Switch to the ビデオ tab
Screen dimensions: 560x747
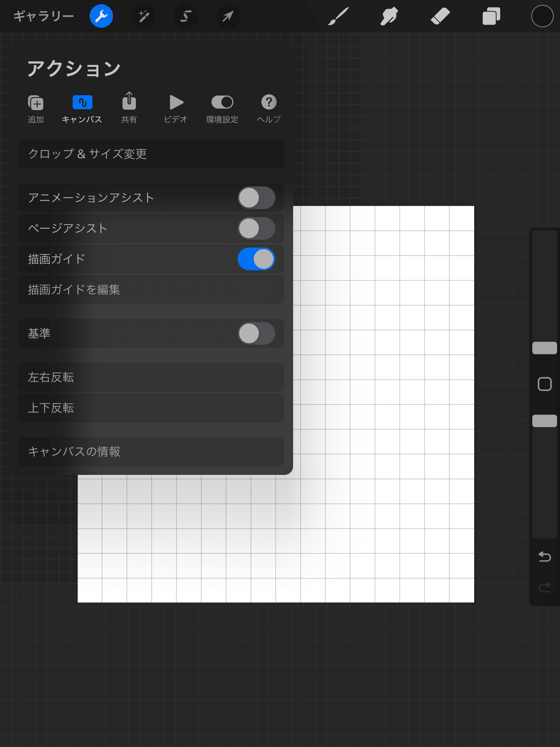coord(175,109)
